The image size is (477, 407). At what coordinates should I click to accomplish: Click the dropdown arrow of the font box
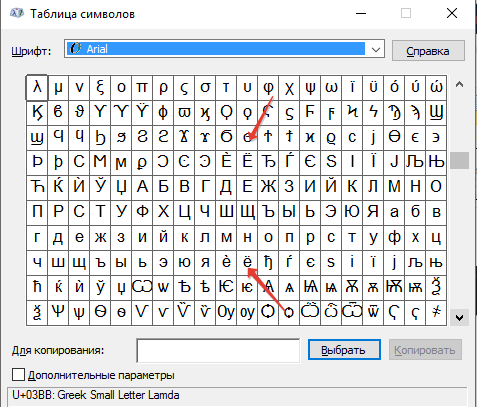point(376,49)
